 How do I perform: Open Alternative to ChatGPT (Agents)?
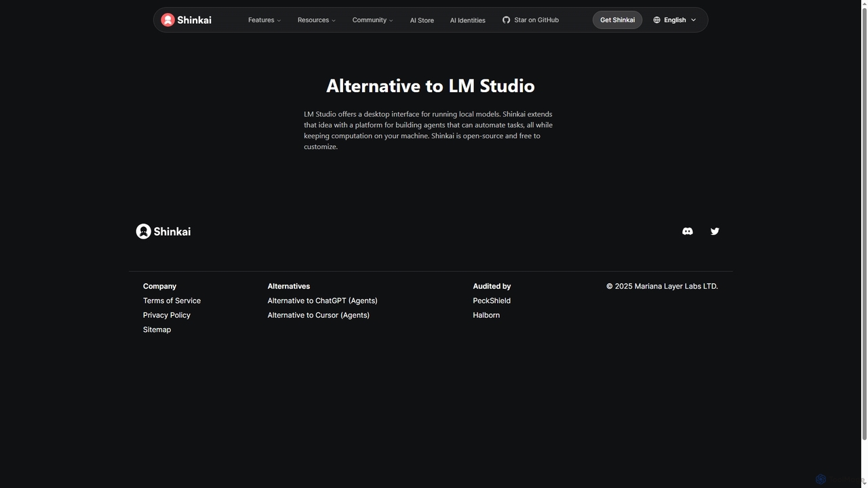[322, 301]
